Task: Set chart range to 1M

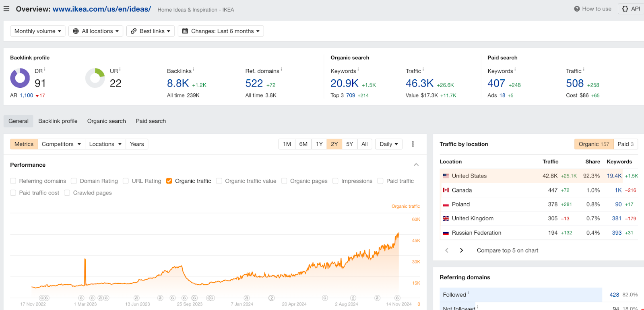Action: (287, 144)
